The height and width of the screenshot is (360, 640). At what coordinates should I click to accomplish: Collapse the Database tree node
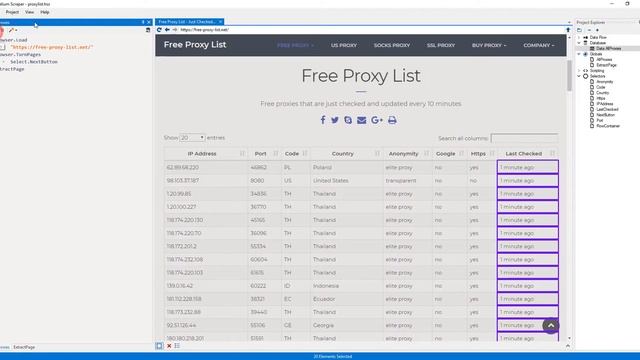tap(579, 42)
